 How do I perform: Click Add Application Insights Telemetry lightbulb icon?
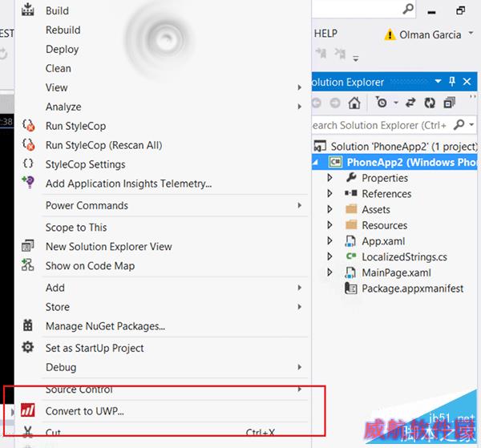(28, 182)
